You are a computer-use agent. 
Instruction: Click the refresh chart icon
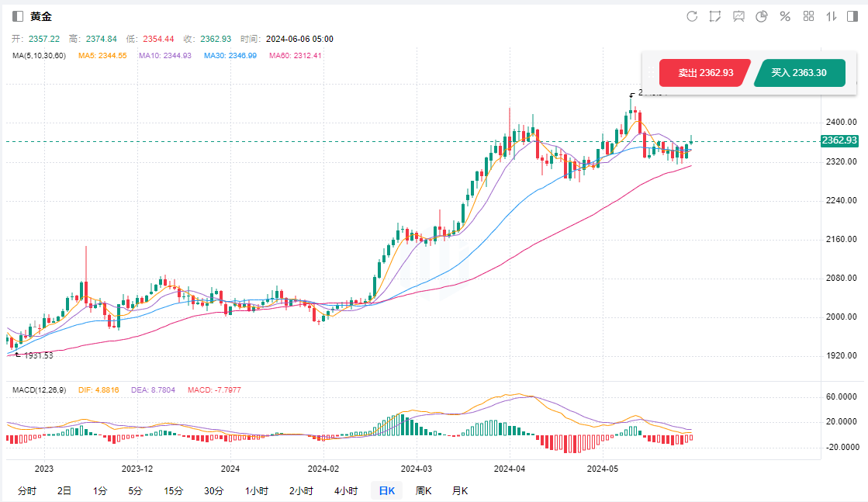[692, 16]
